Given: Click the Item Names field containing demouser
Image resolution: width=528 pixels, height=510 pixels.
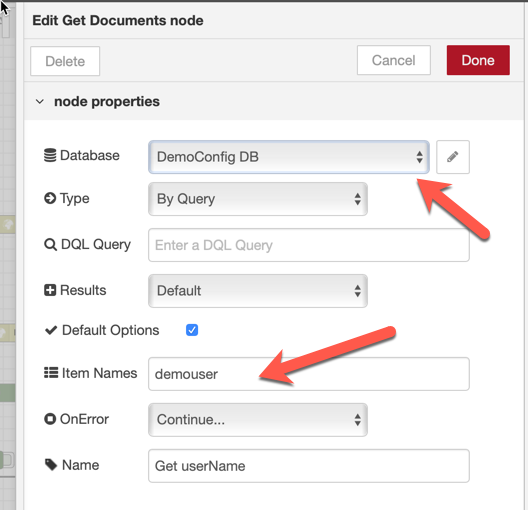Looking at the screenshot, I should (309, 374).
